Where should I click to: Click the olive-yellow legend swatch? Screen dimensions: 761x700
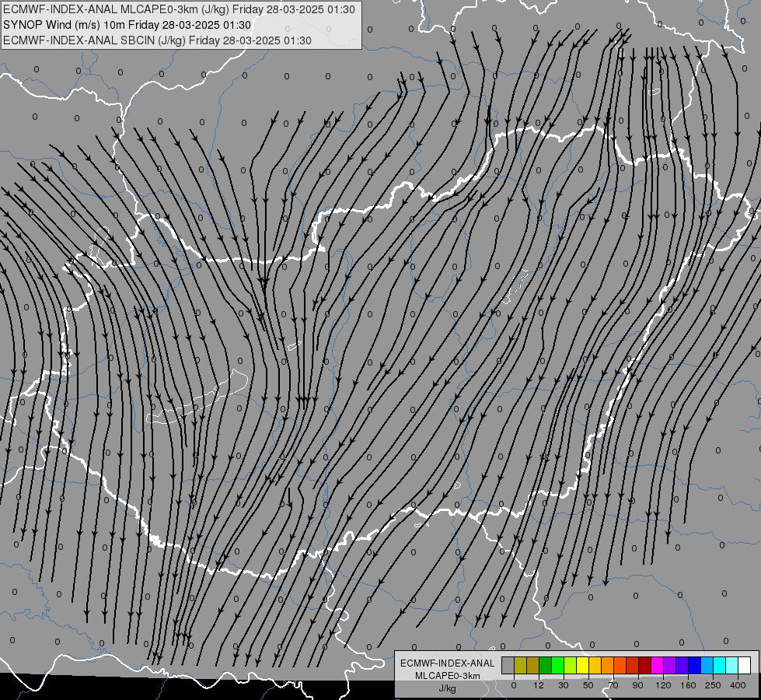(520, 665)
